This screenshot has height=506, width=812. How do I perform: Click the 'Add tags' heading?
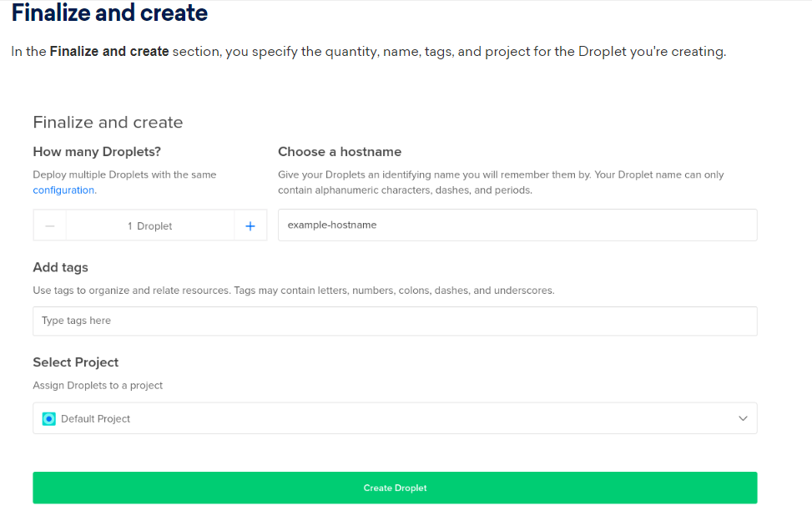point(61,267)
